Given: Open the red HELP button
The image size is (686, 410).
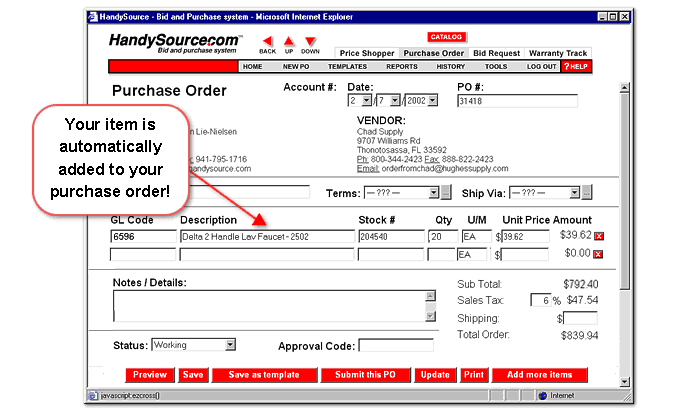Looking at the screenshot, I should (574, 66).
